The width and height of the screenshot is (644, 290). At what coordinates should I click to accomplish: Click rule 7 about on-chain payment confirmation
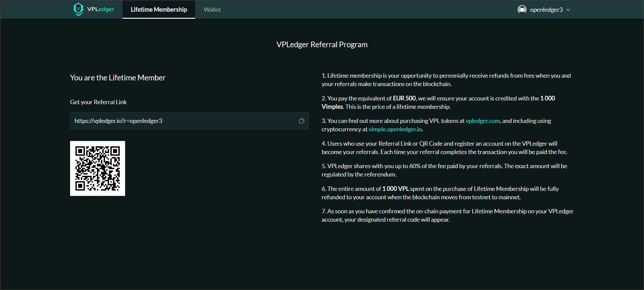coord(447,215)
